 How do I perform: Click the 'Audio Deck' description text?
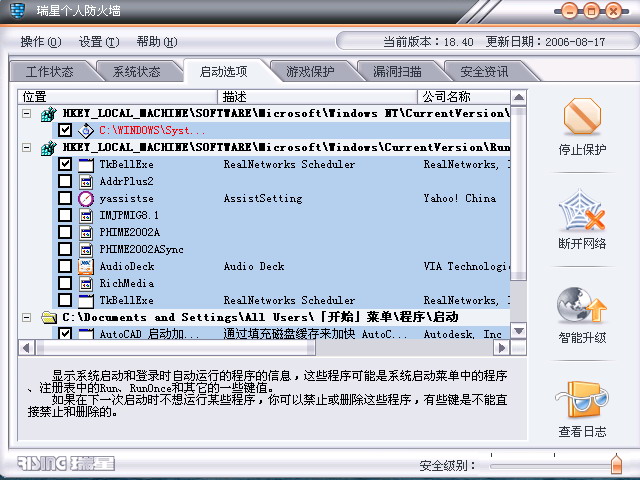[254, 267]
